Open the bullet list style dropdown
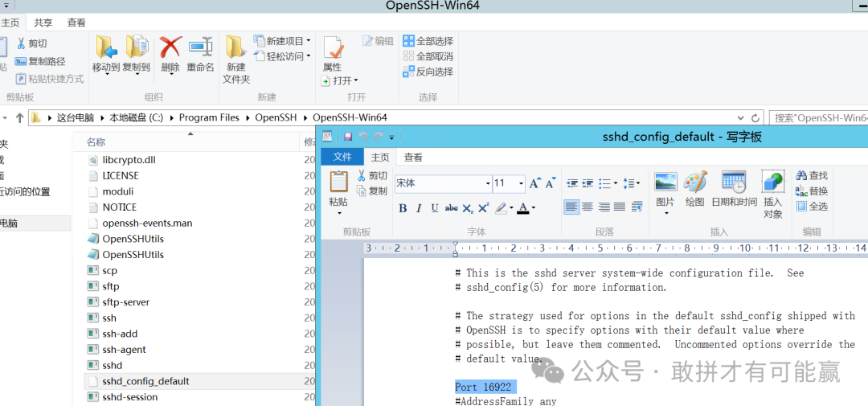 616,183
